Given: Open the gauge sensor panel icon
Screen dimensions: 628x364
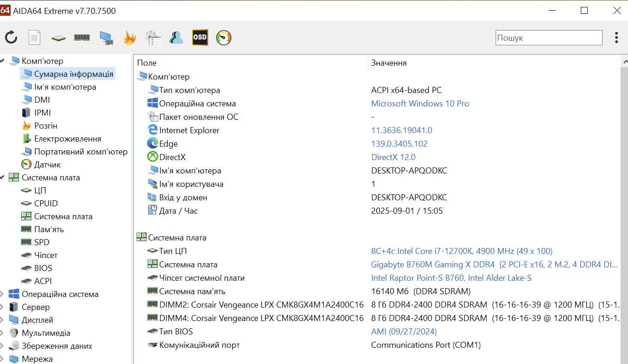Looking at the screenshot, I should tap(224, 37).
